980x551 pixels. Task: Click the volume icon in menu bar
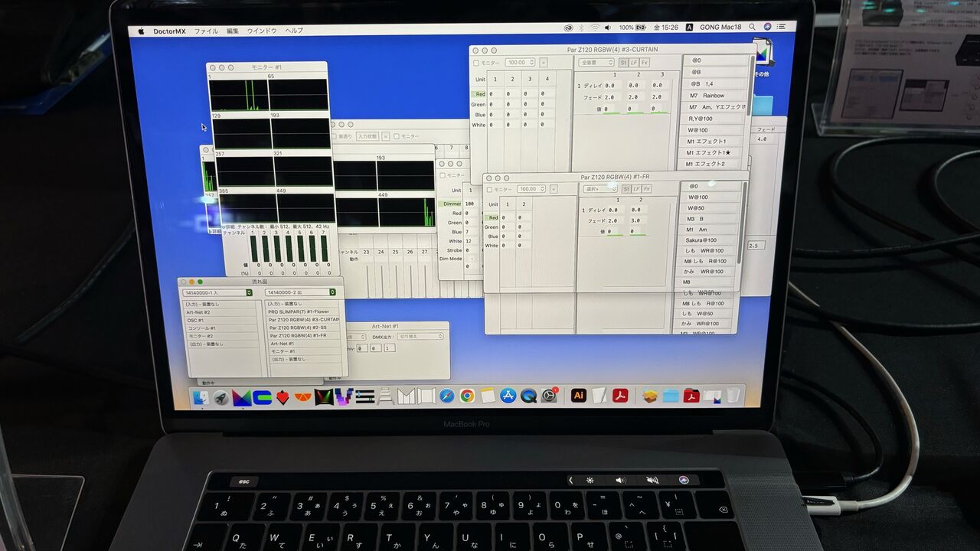click(x=607, y=28)
